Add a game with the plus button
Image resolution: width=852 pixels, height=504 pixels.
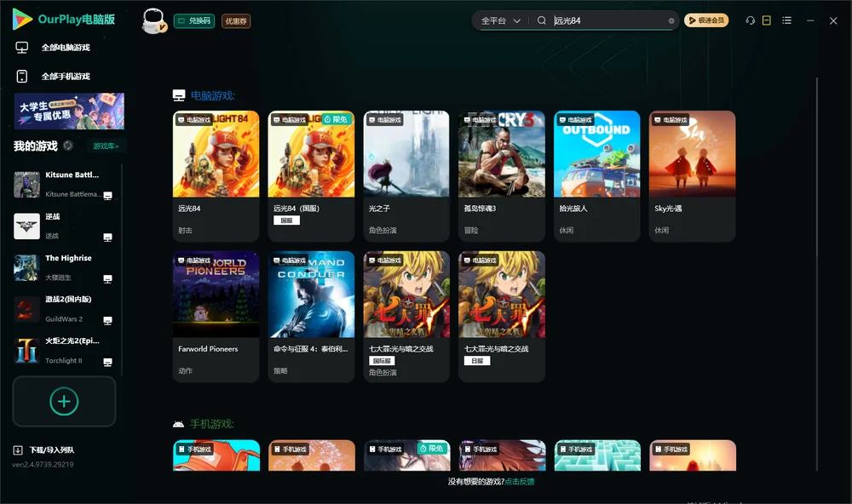(64, 401)
